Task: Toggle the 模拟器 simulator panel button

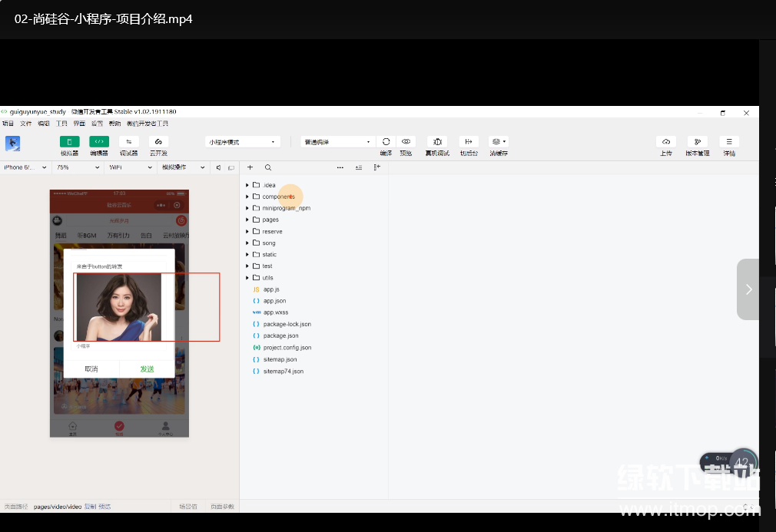Action: 69,142
